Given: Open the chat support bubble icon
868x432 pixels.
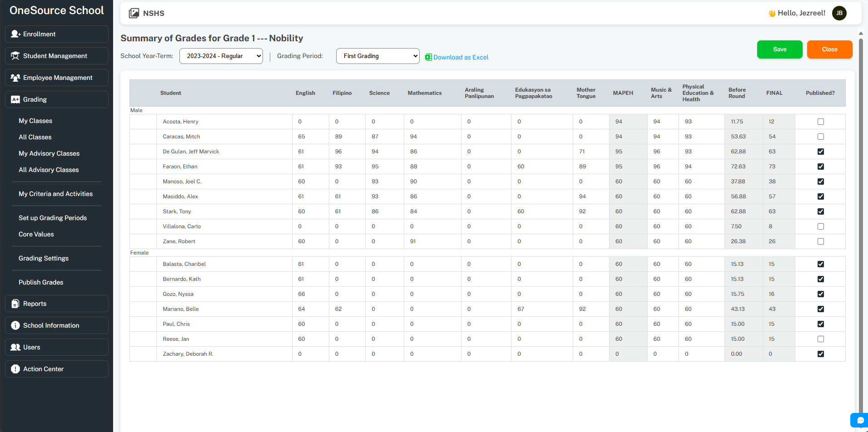Looking at the screenshot, I should [x=860, y=420].
